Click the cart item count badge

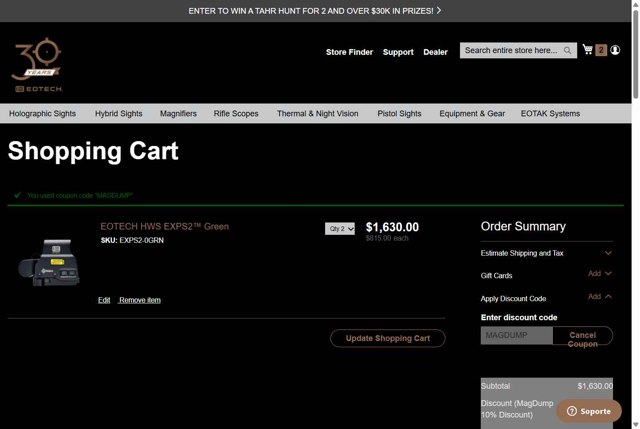pos(601,50)
